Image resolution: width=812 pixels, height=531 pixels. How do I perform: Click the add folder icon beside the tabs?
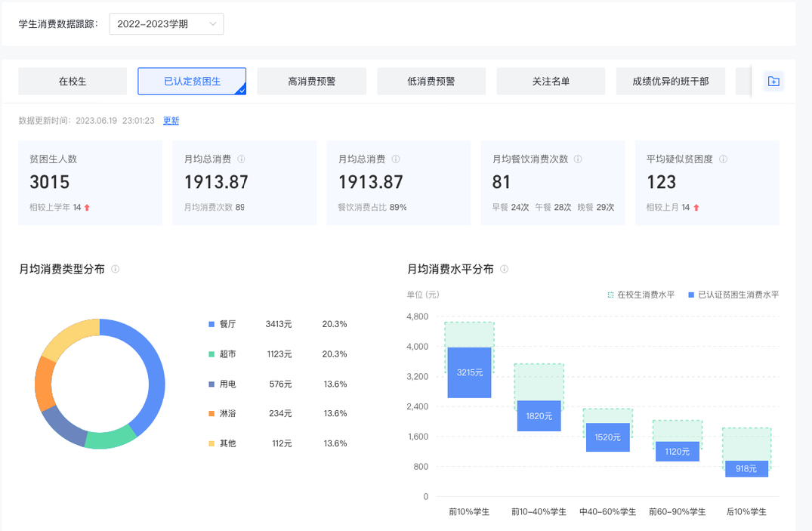773,82
